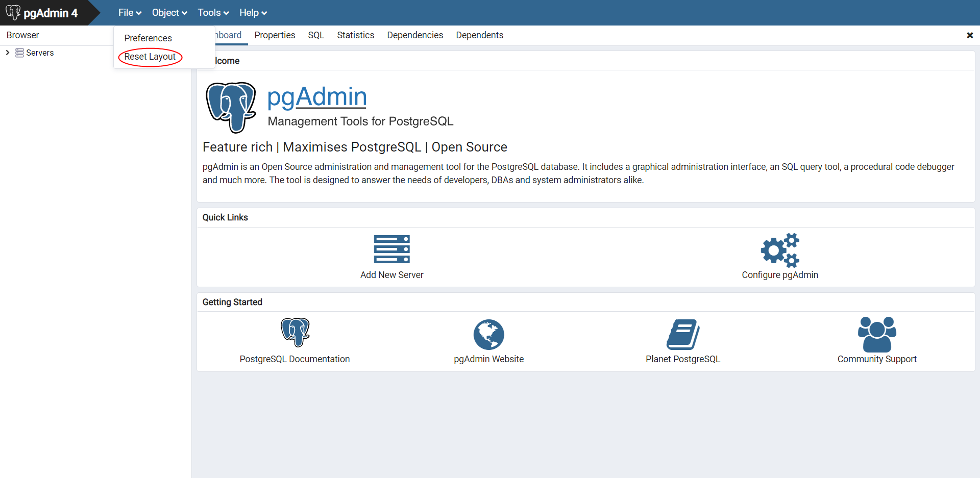Open the PostgreSQL Documentation link
The width and height of the screenshot is (980, 478).
click(x=295, y=359)
